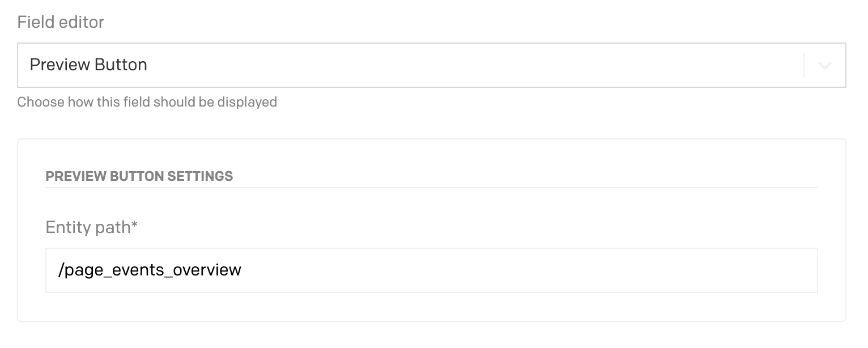Click the Field editor dropdown chevron
Image resolution: width=868 pixels, height=348 pixels.
point(825,66)
